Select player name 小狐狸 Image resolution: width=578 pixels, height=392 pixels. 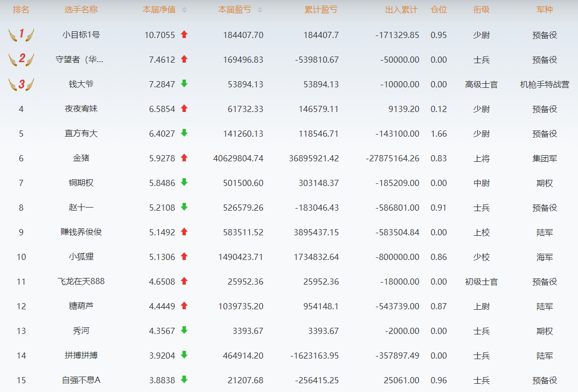pyautogui.click(x=81, y=257)
